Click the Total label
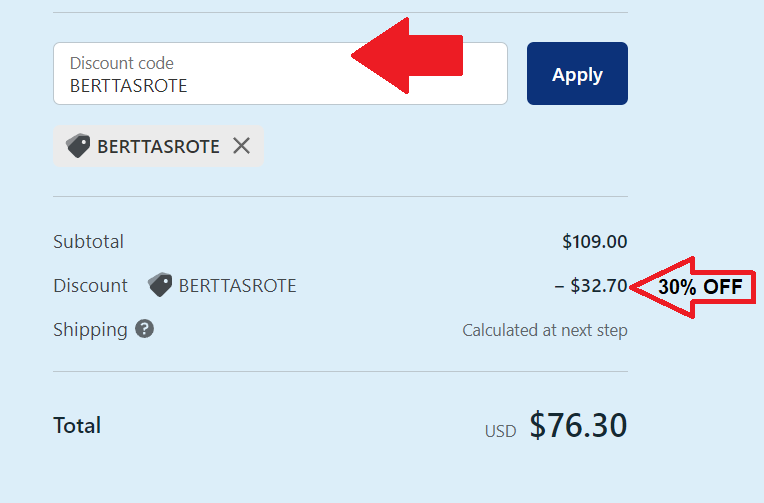764x503 pixels. tap(77, 426)
